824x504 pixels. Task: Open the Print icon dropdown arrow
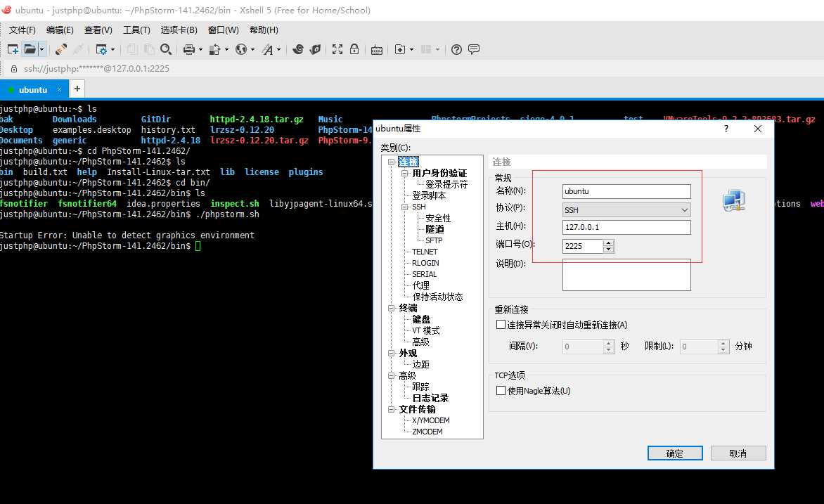(x=200, y=49)
